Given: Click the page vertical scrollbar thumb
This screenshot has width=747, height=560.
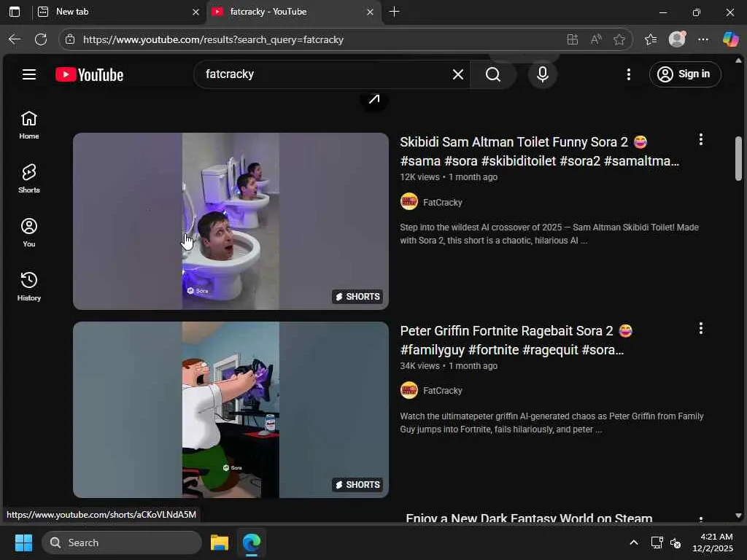Looking at the screenshot, I should [x=738, y=158].
